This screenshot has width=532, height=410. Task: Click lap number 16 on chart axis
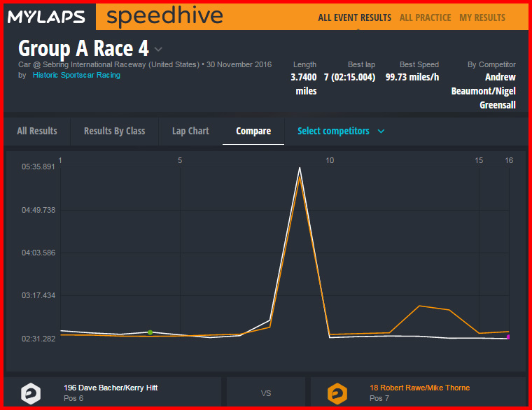pos(509,160)
